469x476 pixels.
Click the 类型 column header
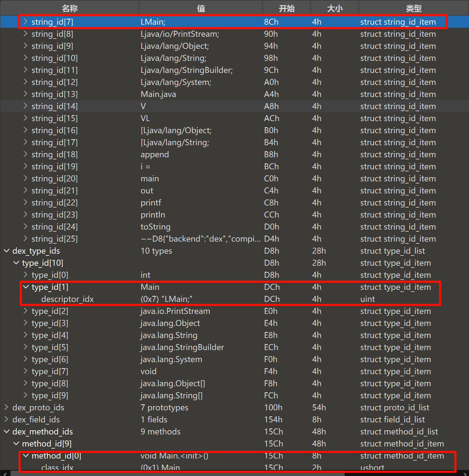[x=414, y=8]
